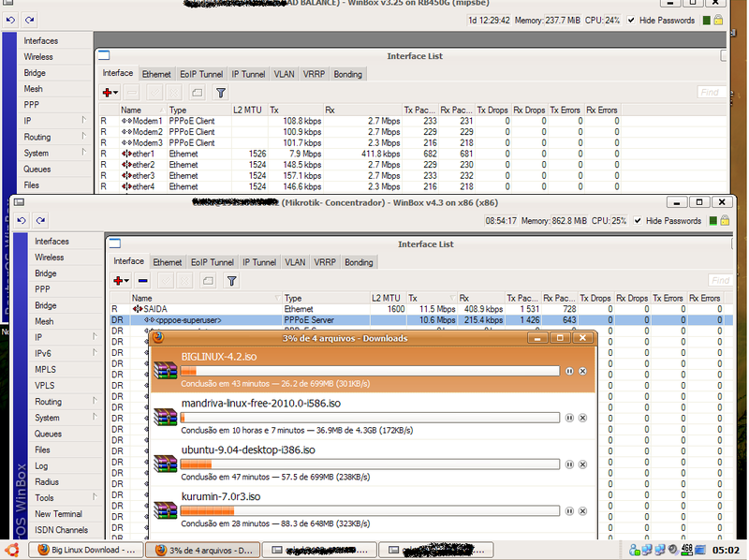Click the mandriva-linux download progress bar

point(370,418)
